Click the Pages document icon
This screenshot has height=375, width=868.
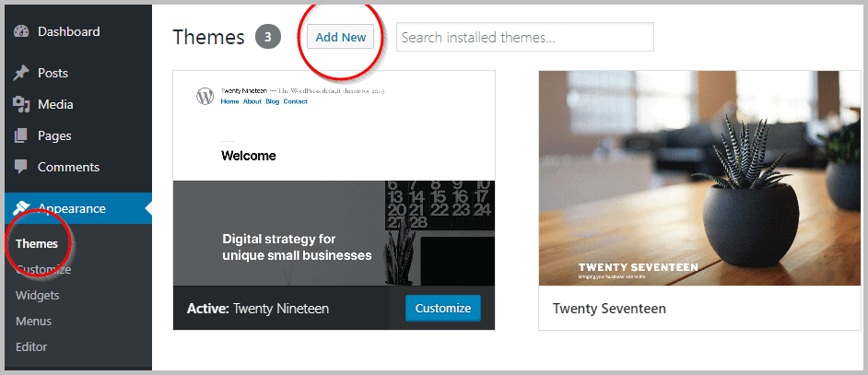click(x=21, y=136)
